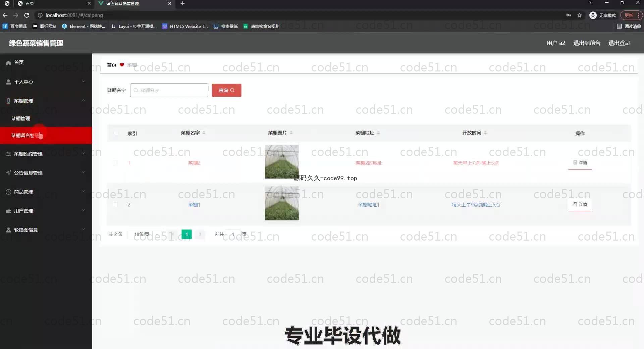
Task: Click the list icon beside 菜棚预约管理
Action: click(x=8, y=154)
